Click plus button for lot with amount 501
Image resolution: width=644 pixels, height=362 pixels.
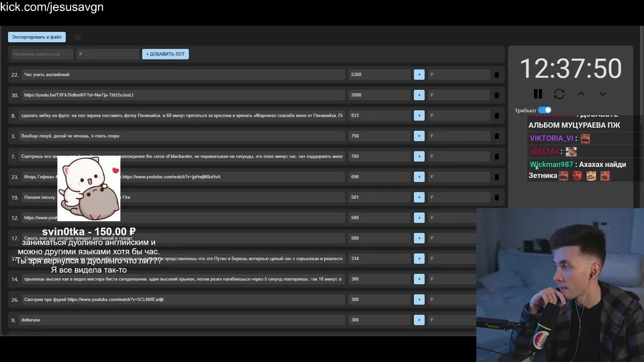(x=419, y=197)
